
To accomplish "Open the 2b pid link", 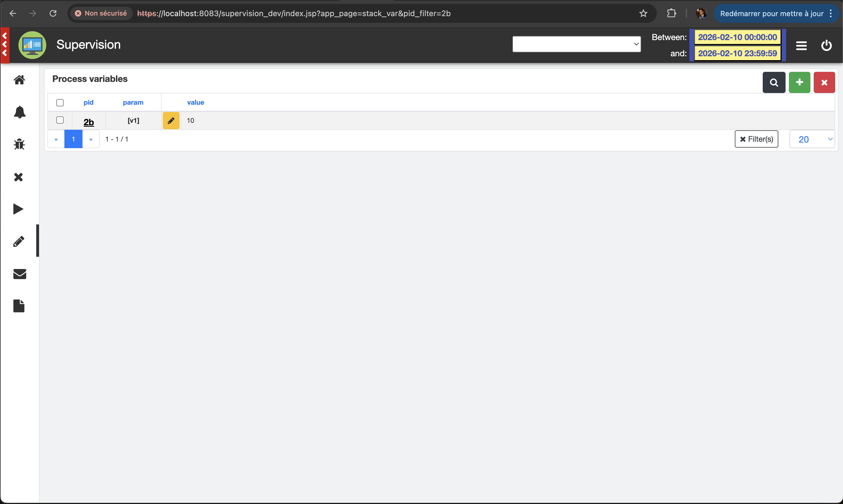I will 89,122.
